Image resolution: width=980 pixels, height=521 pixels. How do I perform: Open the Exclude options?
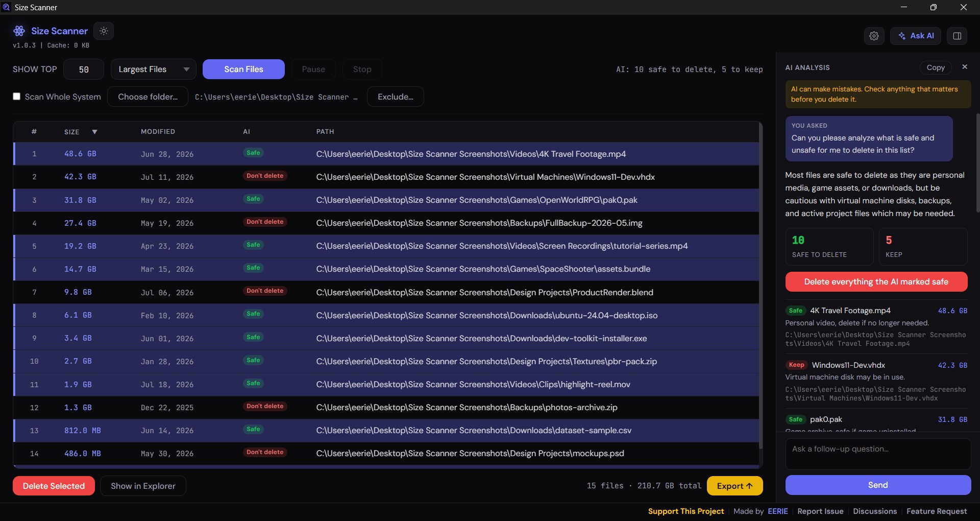[396, 97]
